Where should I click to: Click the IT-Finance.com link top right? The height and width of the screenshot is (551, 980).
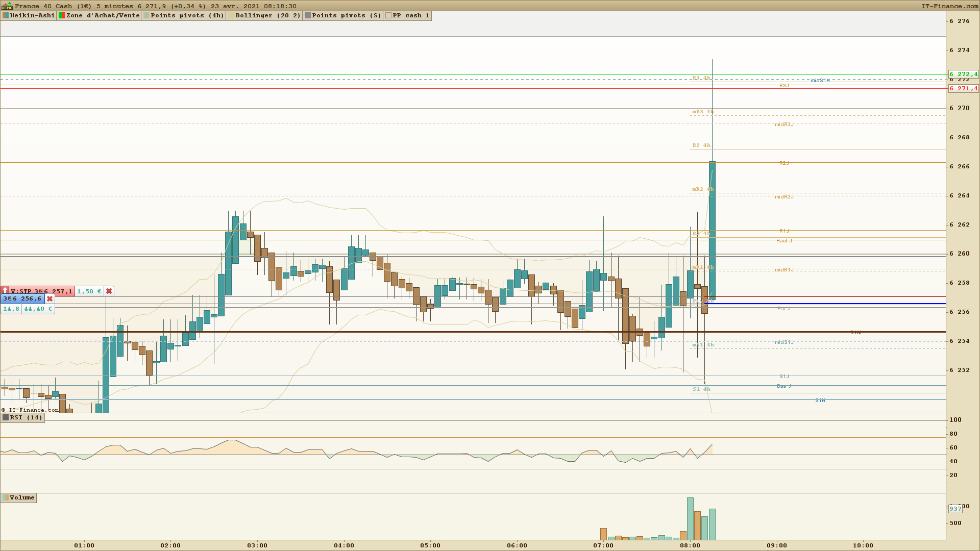click(949, 6)
